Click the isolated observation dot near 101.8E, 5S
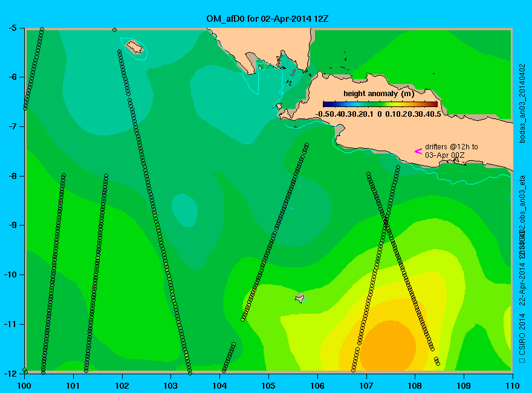The image size is (532, 393). (115, 30)
